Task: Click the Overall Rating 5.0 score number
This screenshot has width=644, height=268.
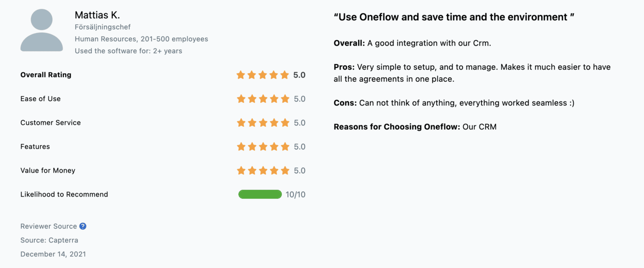Action: point(300,75)
